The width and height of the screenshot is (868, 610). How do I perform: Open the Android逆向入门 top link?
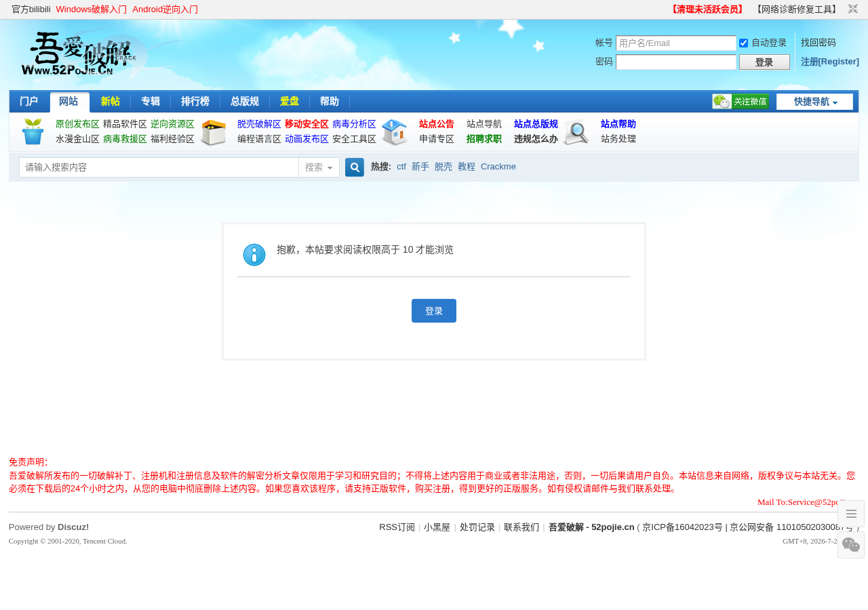tap(165, 9)
